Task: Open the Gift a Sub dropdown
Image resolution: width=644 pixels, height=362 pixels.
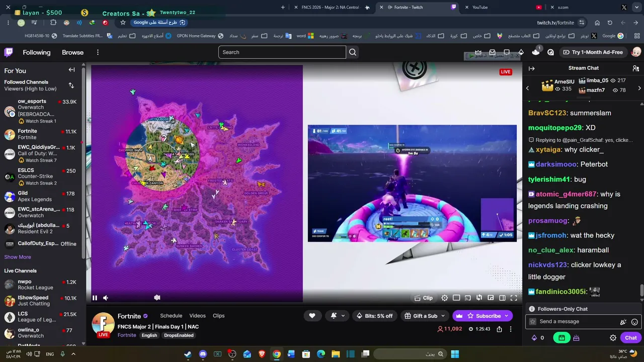Action: [x=425, y=316]
